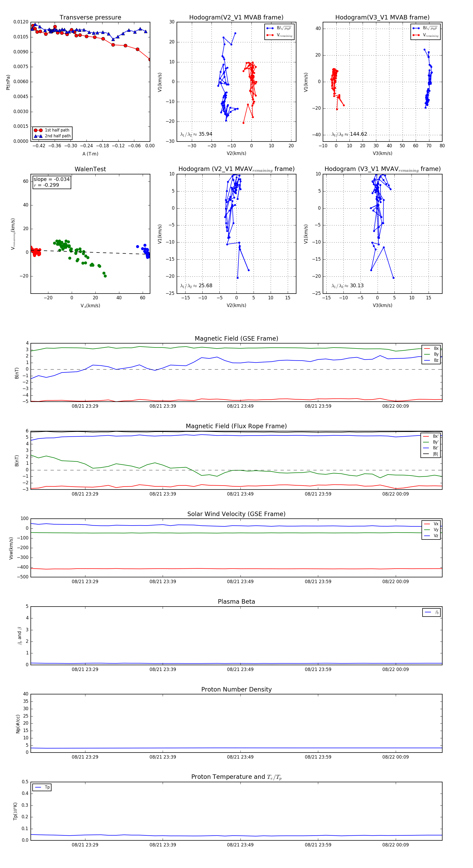Click the 'Bz' legend entry in GSE magnetic field
This screenshot has width=473, height=868.
point(431,360)
